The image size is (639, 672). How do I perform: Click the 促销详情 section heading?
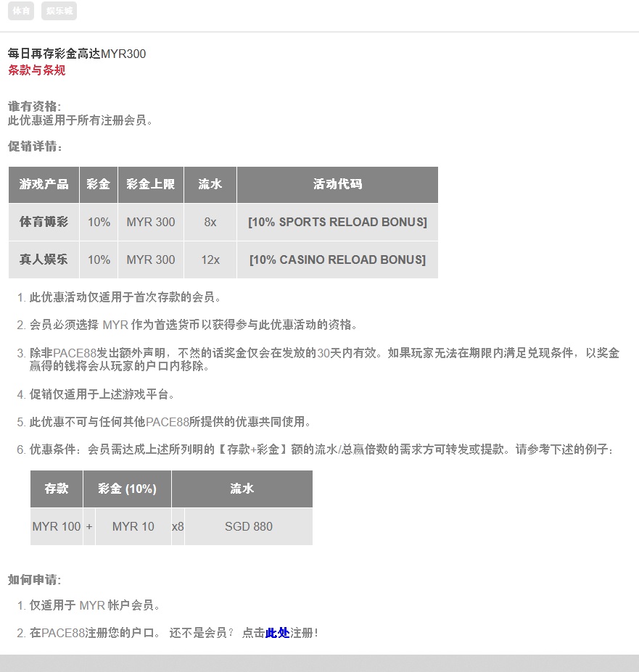(35, 146)
